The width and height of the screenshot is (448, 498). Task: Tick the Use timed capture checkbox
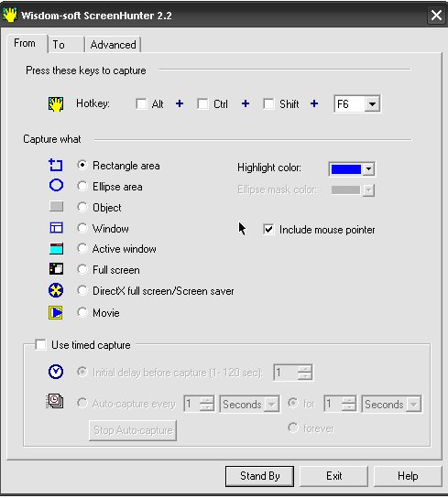(40, 344)
